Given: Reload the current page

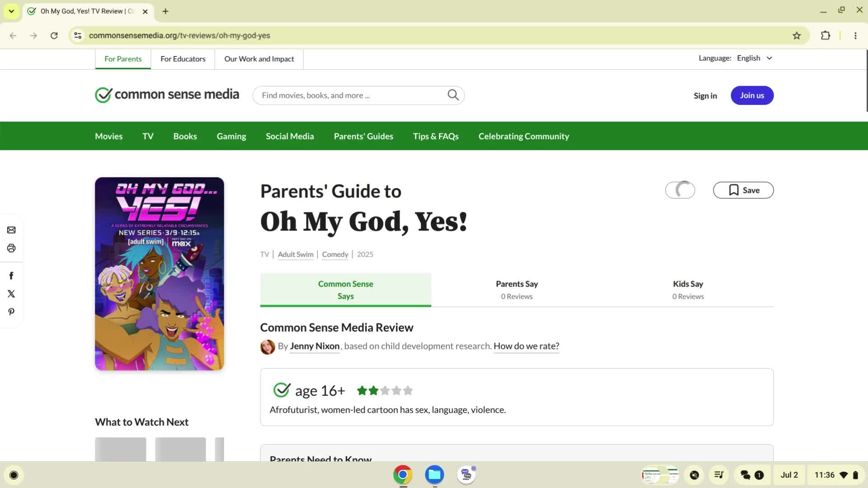Looking at the screenshot, I should point(54,35).
